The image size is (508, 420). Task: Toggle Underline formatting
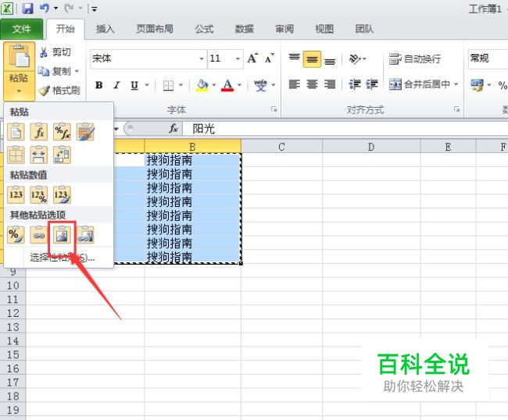(x=134, y=85)
